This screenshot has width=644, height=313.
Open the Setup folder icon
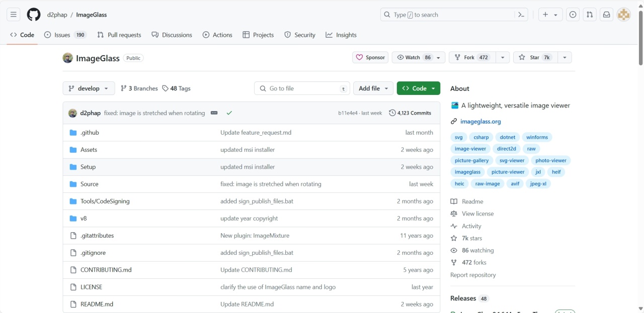click(x=73, y=167)
